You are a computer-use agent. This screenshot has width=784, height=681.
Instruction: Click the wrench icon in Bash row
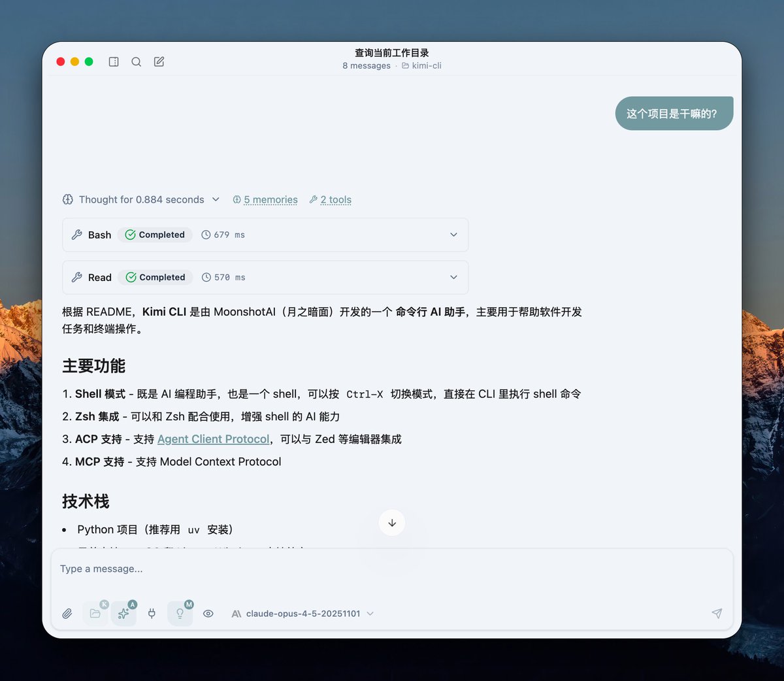coord(77,235)
